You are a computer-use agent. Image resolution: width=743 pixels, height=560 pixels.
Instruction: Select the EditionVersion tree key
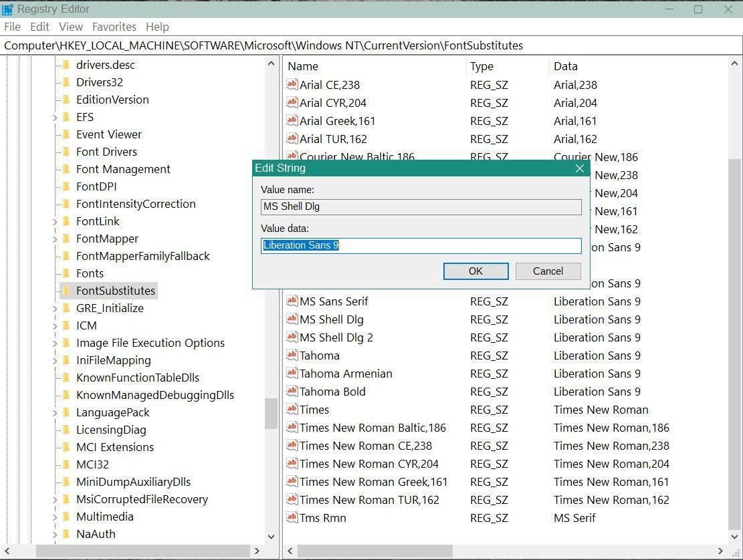pos(113,100)
